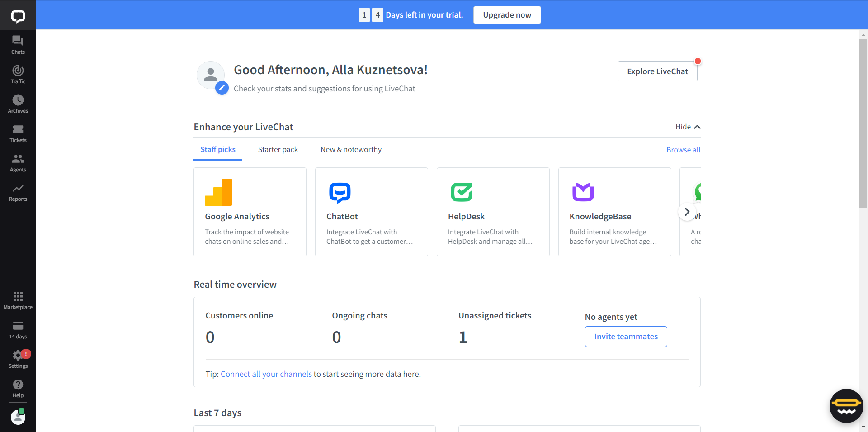
Task: Click the scrollbar down arrow
Action: (x=863, y=427)
